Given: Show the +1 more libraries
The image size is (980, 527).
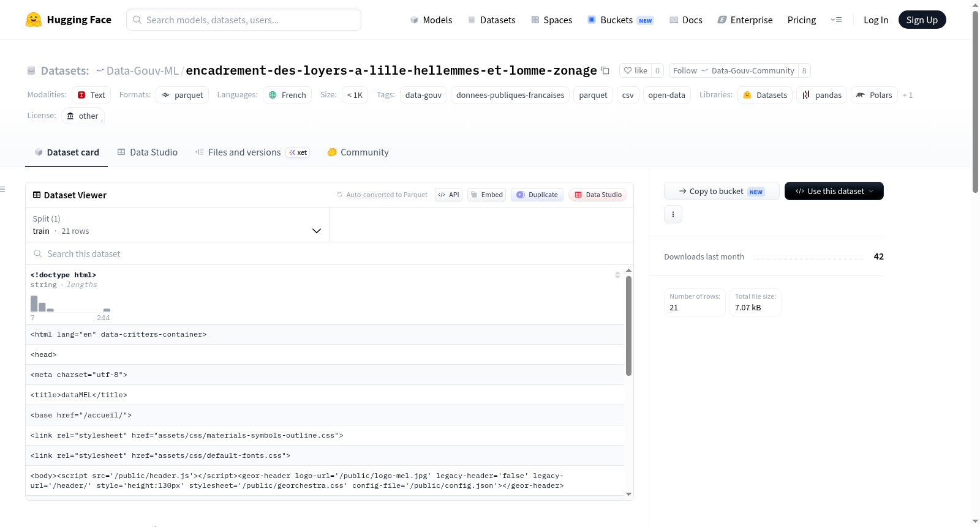Looking at the screenshot, I should pyautogui.click(x=907, y=95).
